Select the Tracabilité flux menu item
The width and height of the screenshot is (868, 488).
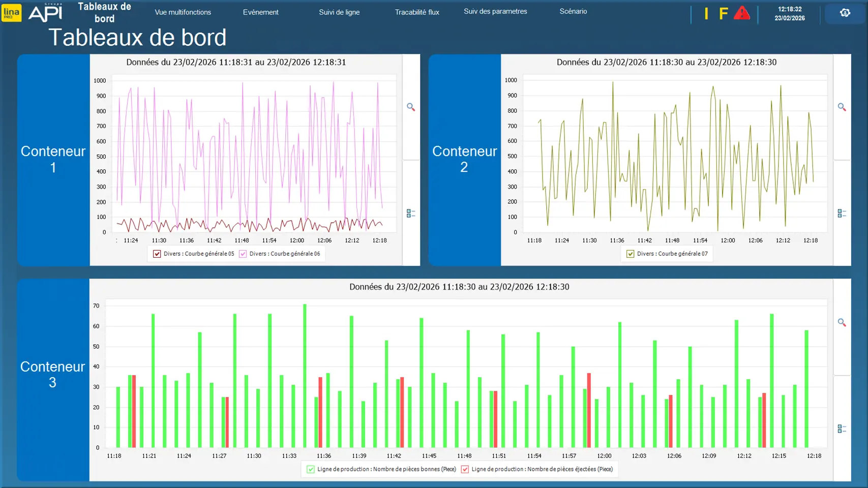(x=417, y=12)
